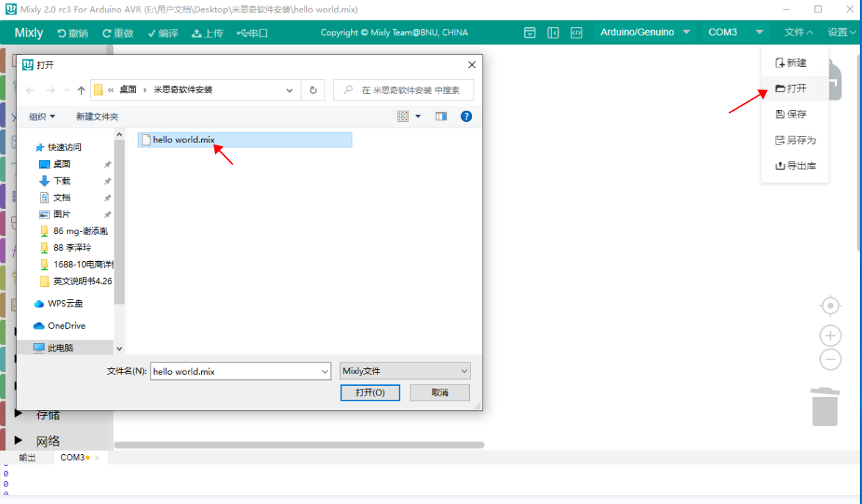862x504 pixels.
Task: Open the COM3 port dropdown
Action: click(736, 32)
